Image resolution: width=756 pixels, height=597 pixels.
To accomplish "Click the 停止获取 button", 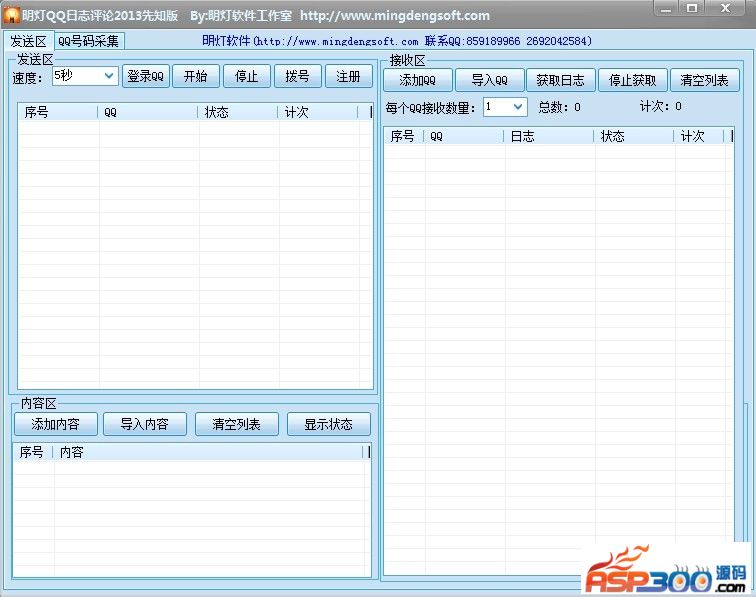I will (633, 80).
